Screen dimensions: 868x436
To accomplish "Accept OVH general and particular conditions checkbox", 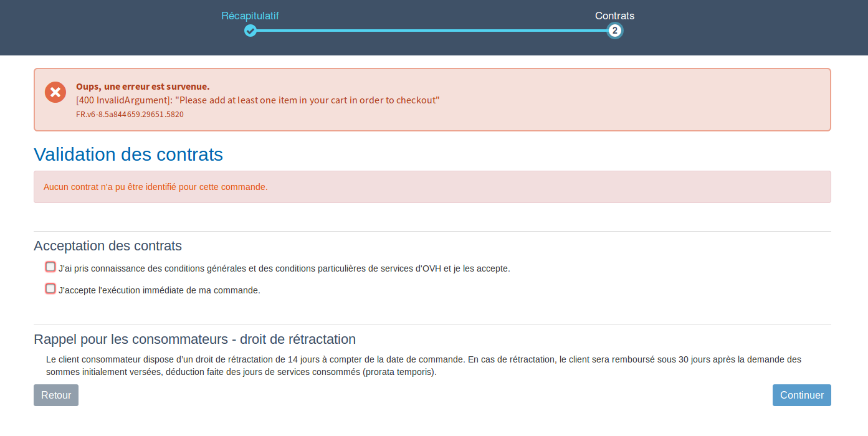I will tap(50, 267).
